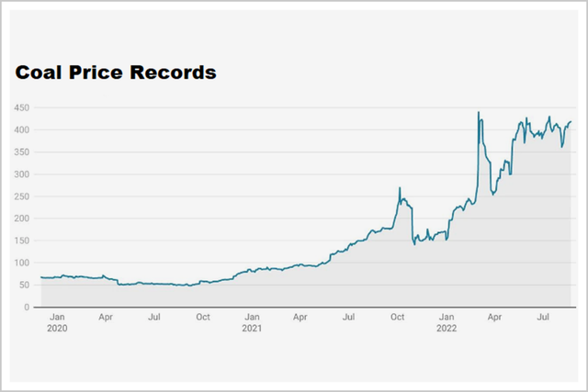The image size is (588, 392).
Task: Click the first Apr x-axis label
Action: coord(106,317)
